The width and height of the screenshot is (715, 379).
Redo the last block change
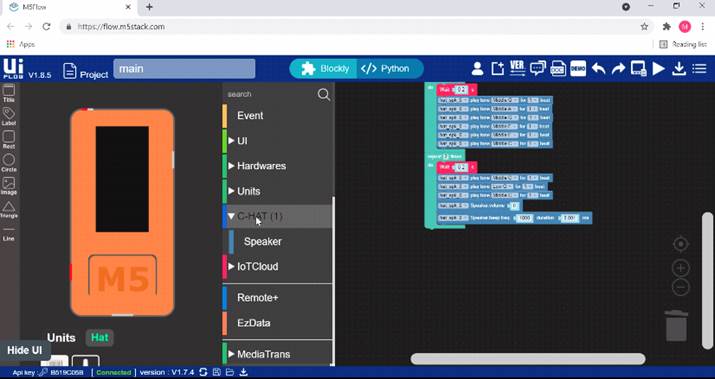[x=618, y=69]
